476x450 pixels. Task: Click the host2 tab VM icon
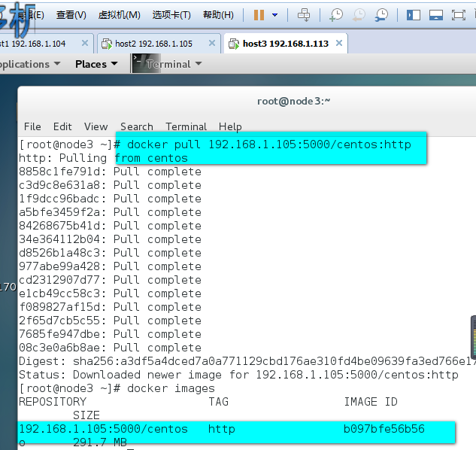pos(107,44)
